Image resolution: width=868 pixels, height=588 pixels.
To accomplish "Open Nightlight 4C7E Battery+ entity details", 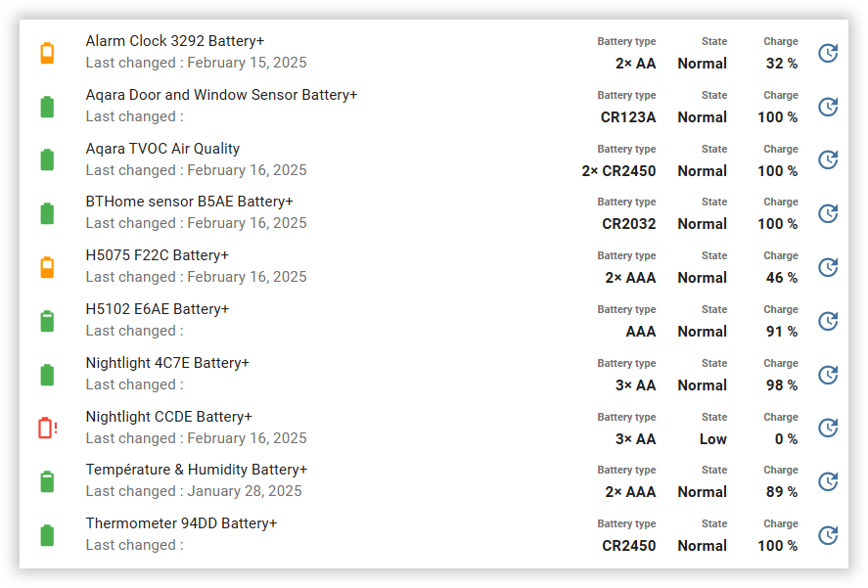I will [167, 363].
